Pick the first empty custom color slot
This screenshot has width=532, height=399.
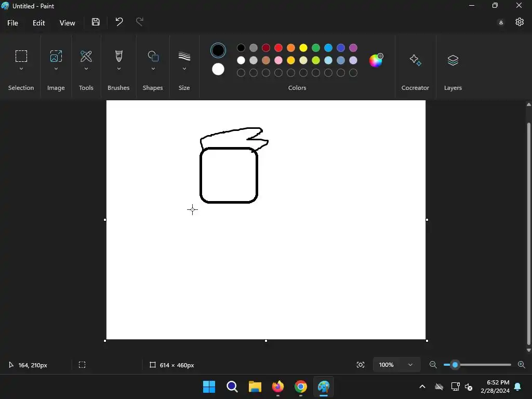[x=241, y=73]
